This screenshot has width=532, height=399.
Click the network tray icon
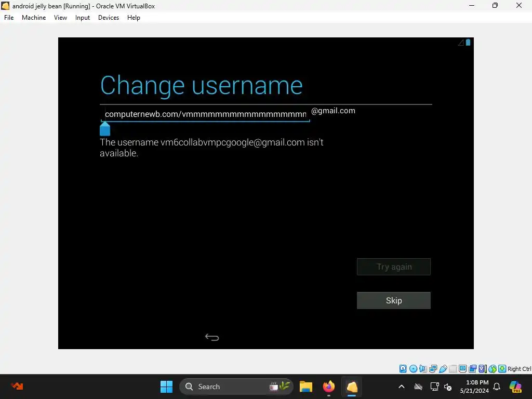434,387
